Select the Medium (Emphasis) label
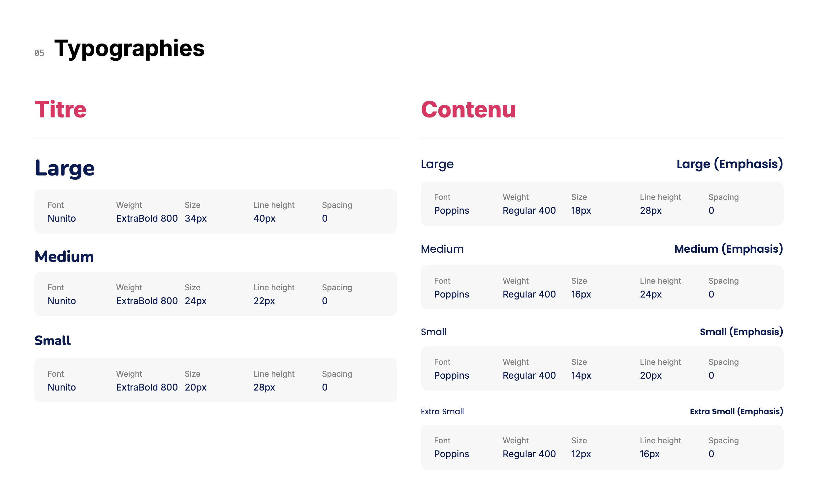 point(729,249)
